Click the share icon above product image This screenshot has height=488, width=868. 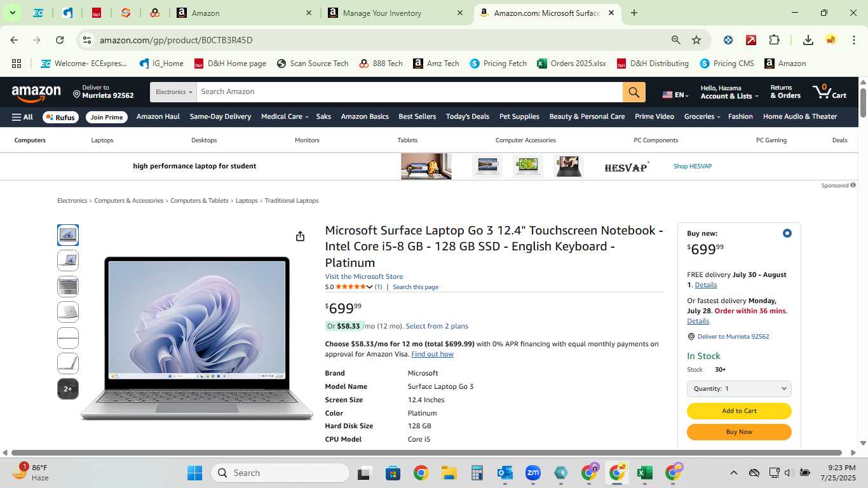click(x=300, y=236)
